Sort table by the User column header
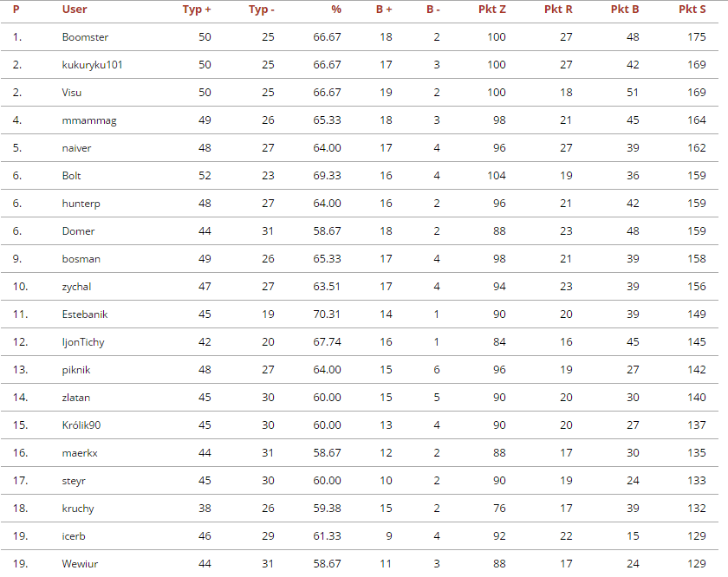 click(x=74, y=10)
